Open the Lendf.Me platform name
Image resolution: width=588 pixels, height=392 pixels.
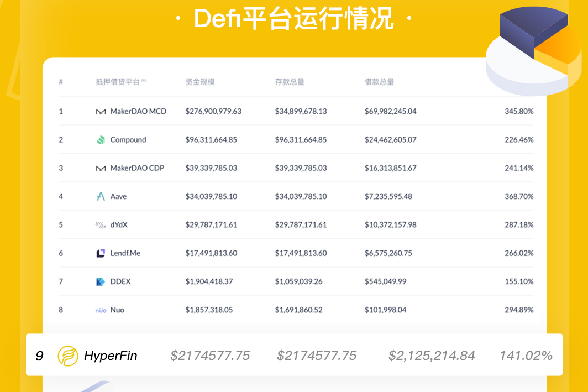click(125, 253)
